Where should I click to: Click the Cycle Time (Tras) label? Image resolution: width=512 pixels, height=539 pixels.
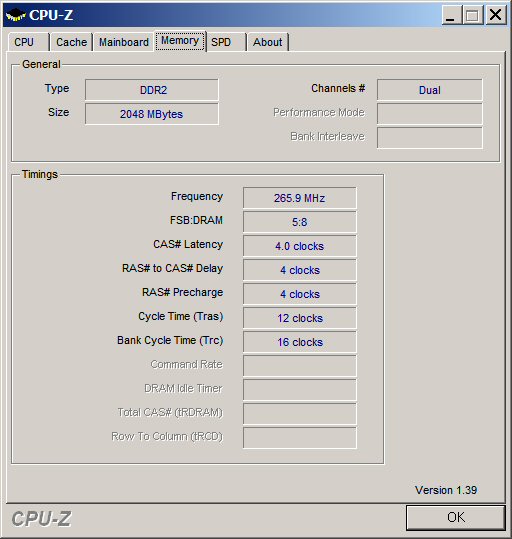pyautogui.click(x=181, y=316)
